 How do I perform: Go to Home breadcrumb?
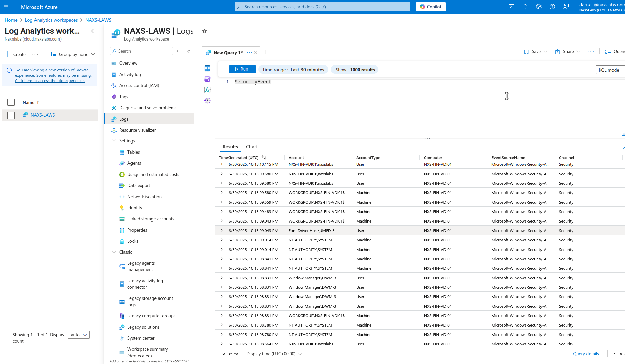(11, 20)
